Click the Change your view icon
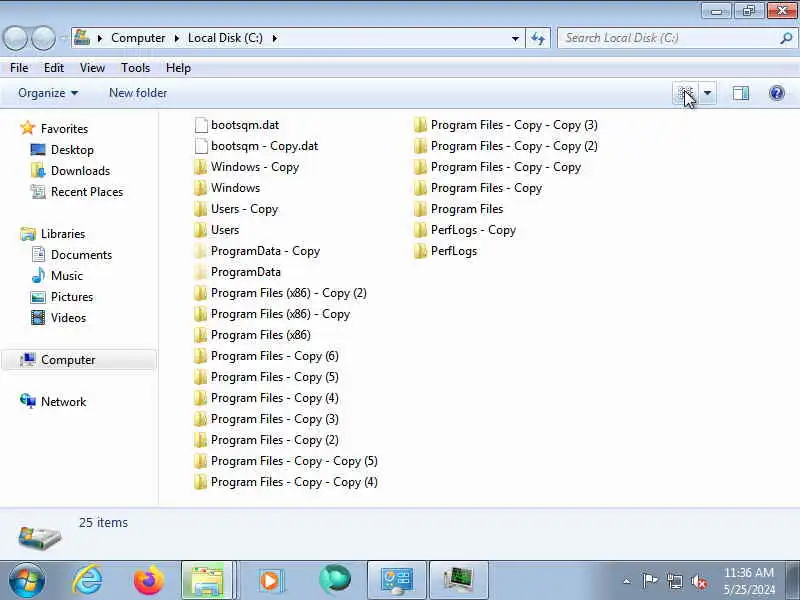The width and height of the screenshot is (800, 600). coord(685,93)
